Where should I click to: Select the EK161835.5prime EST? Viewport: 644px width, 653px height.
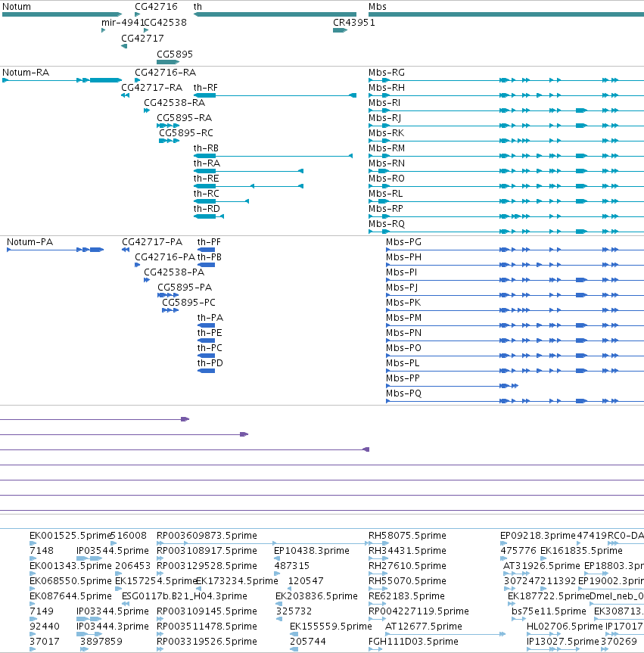[543, 558]
